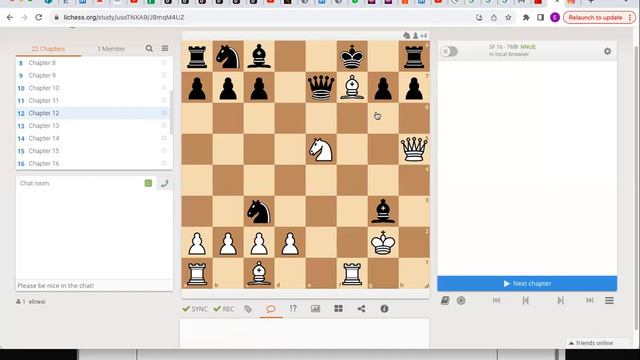Click the white bishop on f7
This screenshot has width=640, height=360.
(352, 87)
